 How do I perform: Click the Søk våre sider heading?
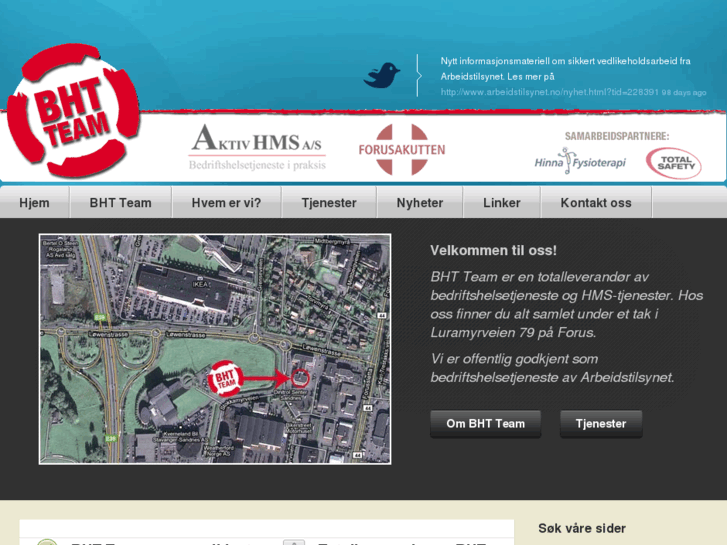[582, 528]
